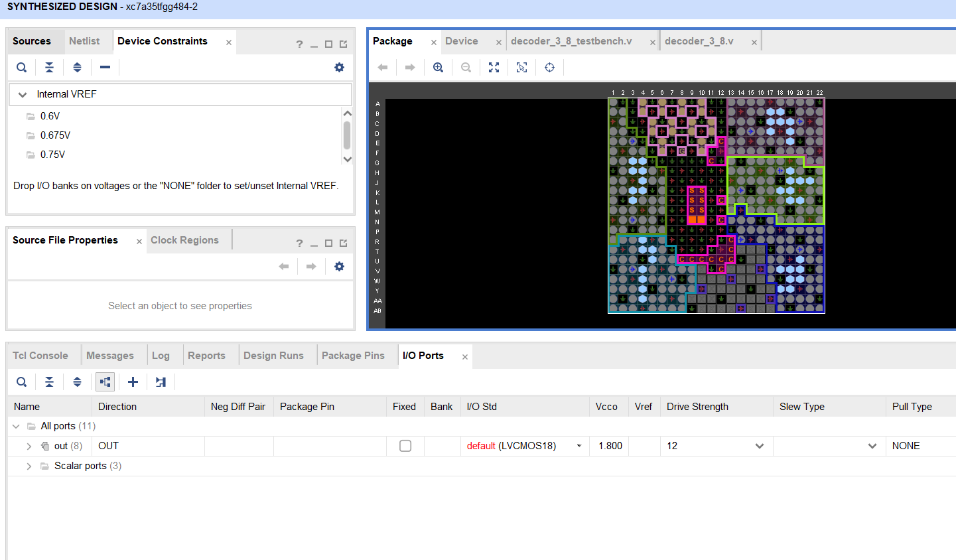Open the Reports tab
This screenshot has height=560, width=956.
pos(206,356)
